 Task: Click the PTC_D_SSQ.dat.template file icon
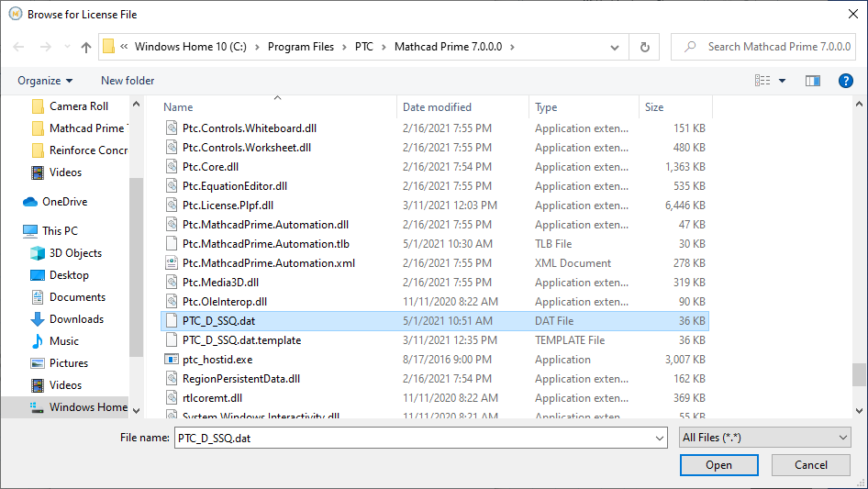point(172,340)
